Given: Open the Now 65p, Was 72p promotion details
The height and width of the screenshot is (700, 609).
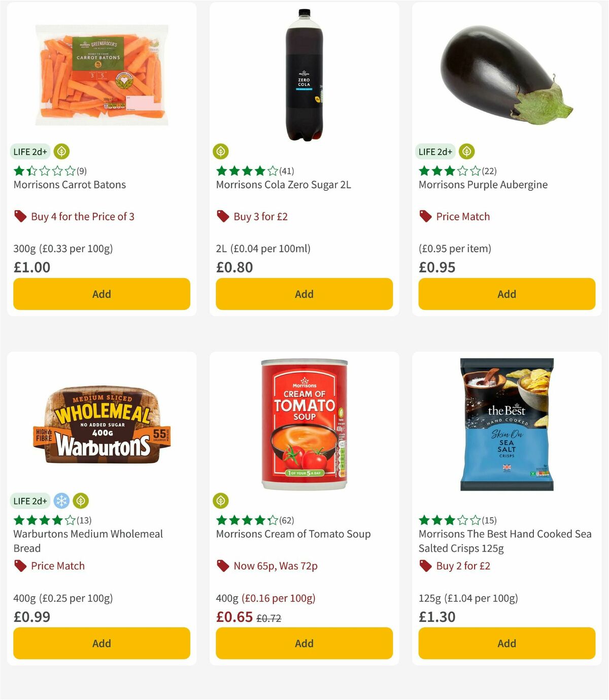Looking at the screenshot, I should 275,565.
